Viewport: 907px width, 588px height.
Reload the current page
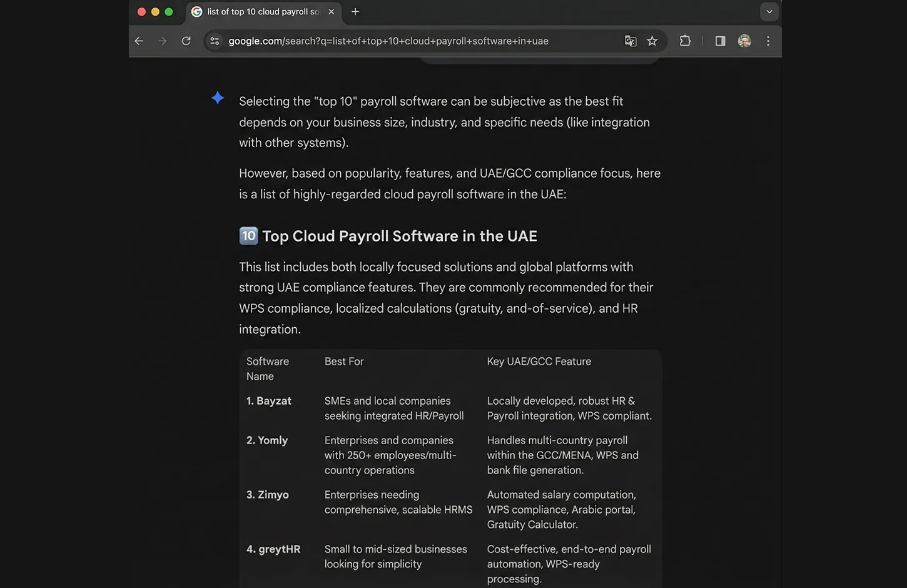pos(186,41)
